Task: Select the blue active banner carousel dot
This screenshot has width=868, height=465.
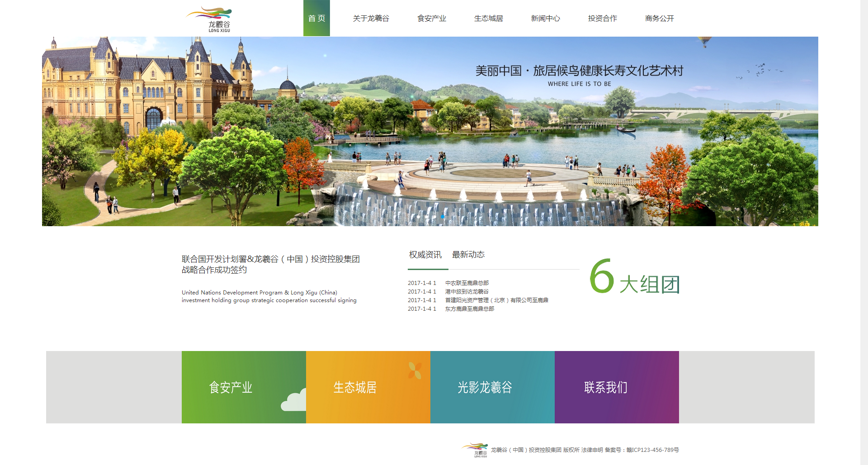Action: pos(443,217)
